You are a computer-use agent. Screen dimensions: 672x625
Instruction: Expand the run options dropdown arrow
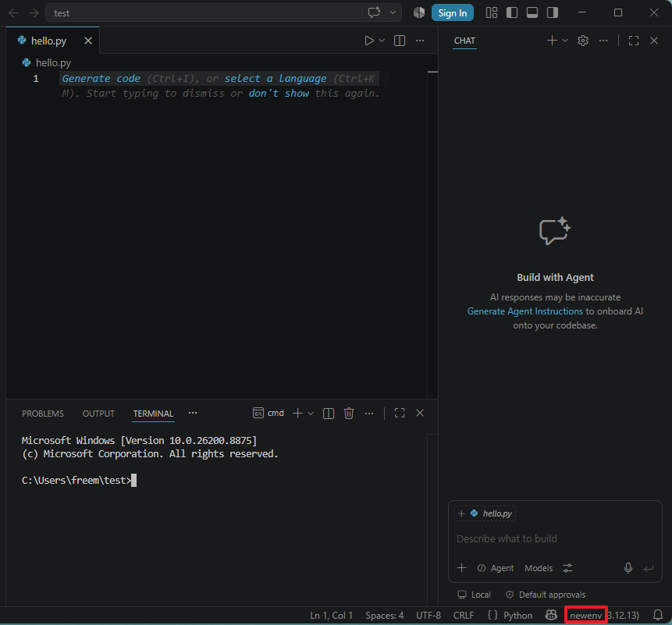pos(382,41)
